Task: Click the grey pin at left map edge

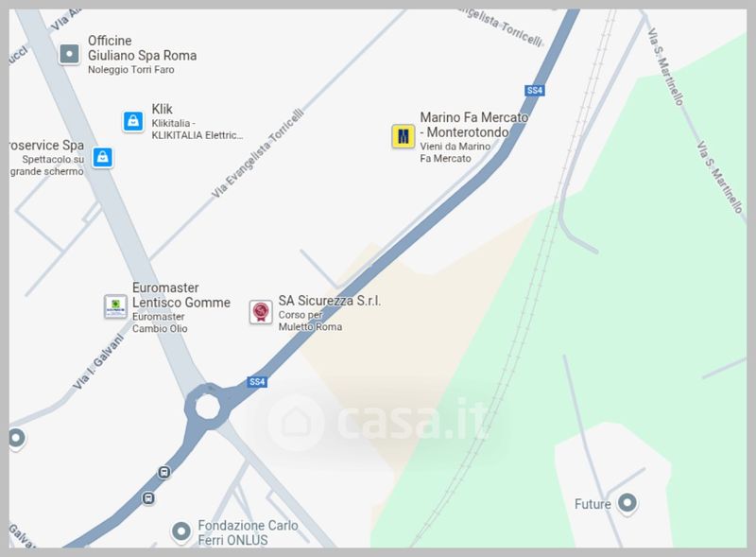Action: click(16, 439)
